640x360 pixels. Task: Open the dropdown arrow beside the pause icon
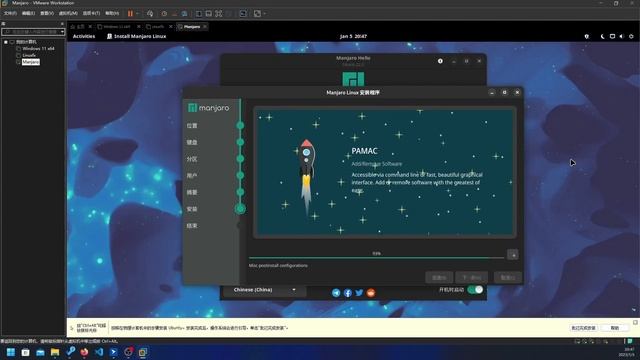tap(137, 13)
